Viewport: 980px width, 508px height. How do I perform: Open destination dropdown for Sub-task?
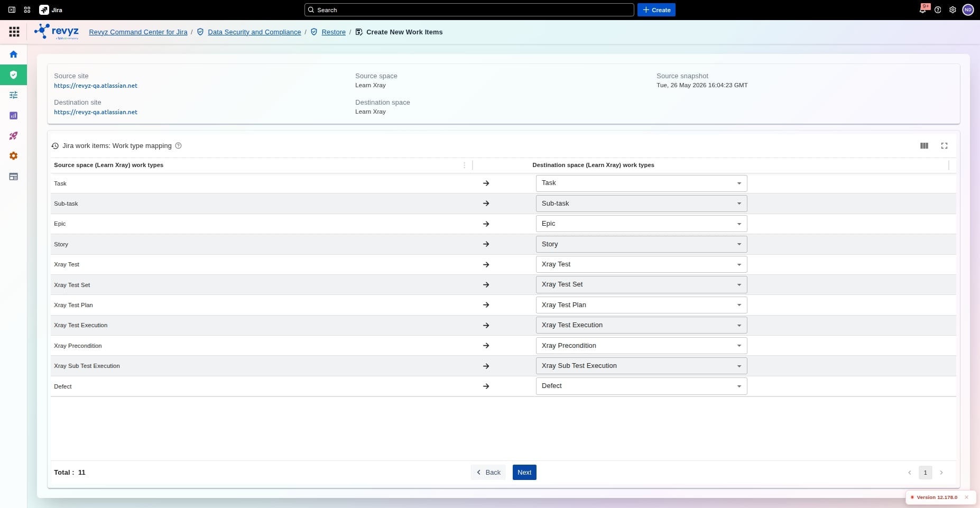641,204
